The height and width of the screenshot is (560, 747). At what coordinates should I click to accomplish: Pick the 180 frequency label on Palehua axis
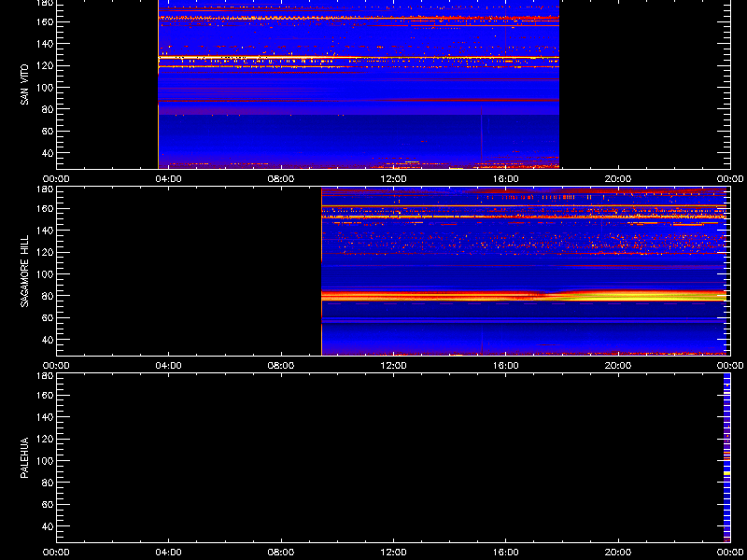point(45,376)
